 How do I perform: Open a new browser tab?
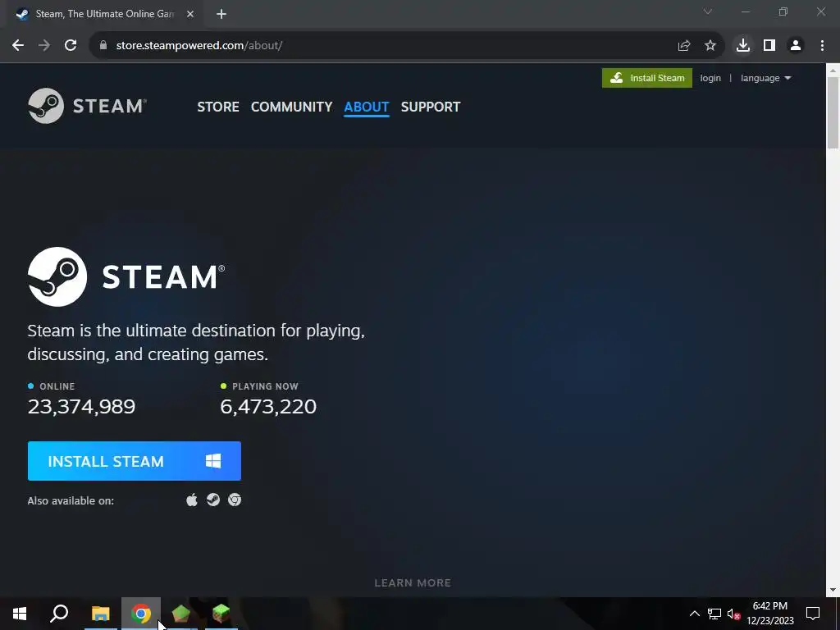pos(221,14)
